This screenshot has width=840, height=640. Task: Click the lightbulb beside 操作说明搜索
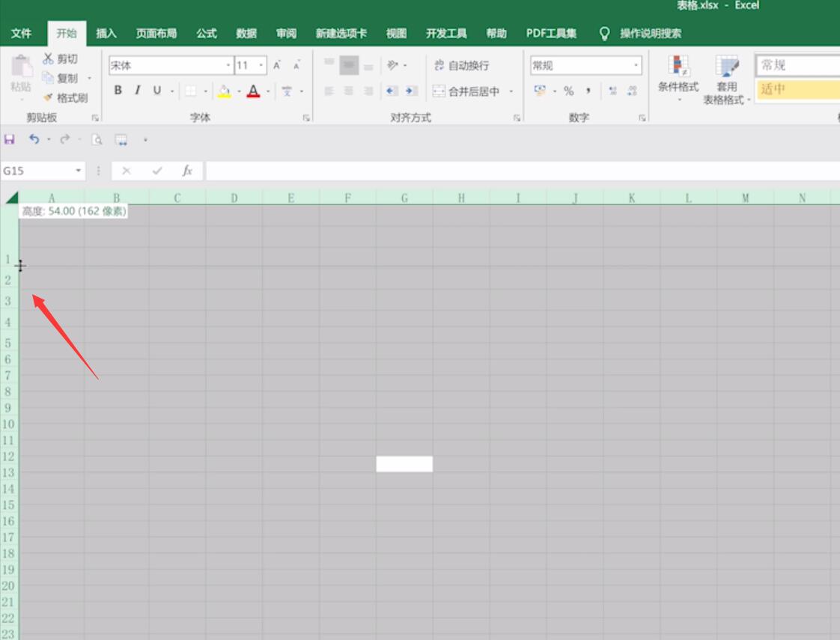tap(604, 34)
